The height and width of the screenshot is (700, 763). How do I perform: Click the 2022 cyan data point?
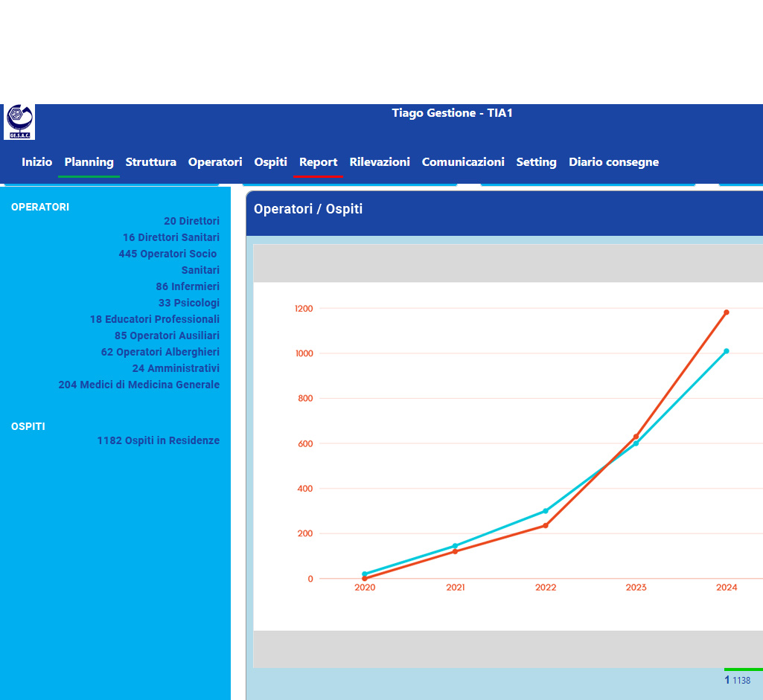(x=546, y=511)
